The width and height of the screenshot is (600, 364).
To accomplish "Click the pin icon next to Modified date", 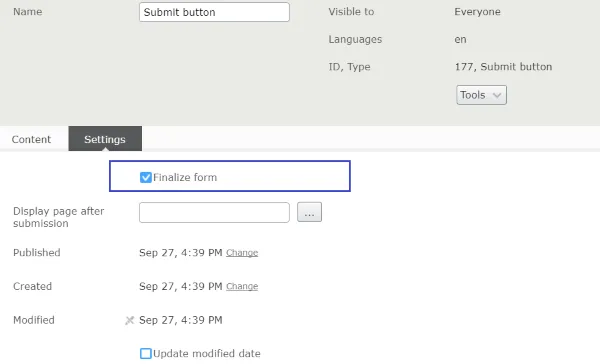I will (x=130, y=320).
